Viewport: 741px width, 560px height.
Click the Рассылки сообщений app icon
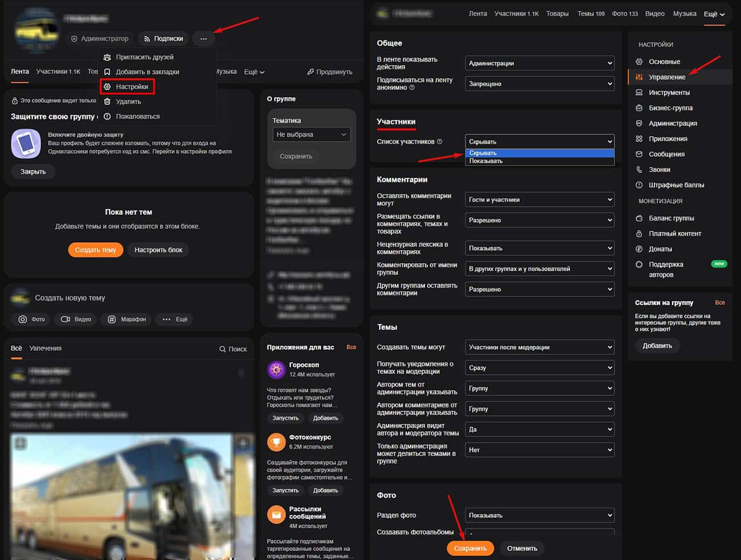(276, 514)
